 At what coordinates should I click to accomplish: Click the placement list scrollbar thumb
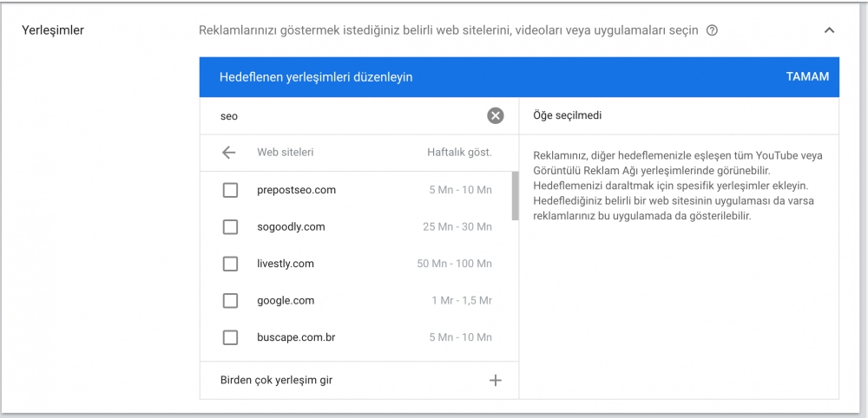(x=516, y=196)
